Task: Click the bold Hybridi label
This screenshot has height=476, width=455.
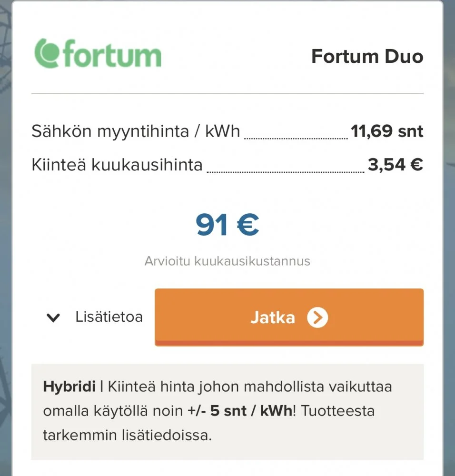Action: tap(69, 387)
